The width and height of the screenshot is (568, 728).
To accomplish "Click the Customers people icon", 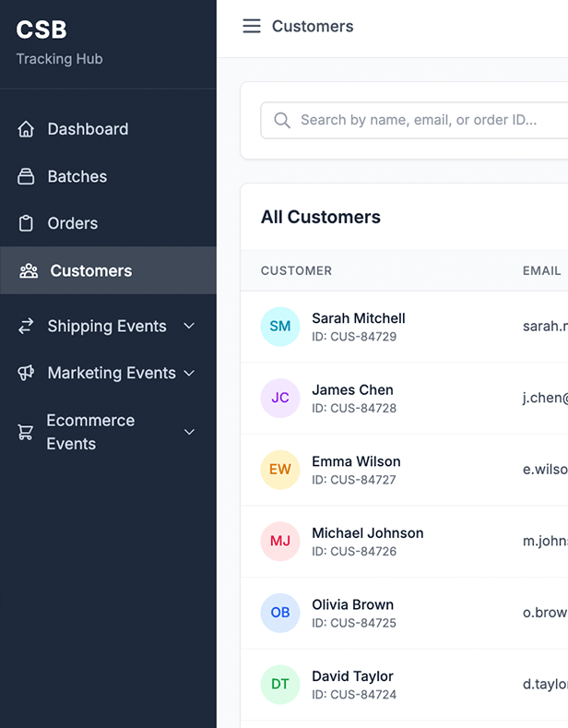I will [x=29, y=270].
